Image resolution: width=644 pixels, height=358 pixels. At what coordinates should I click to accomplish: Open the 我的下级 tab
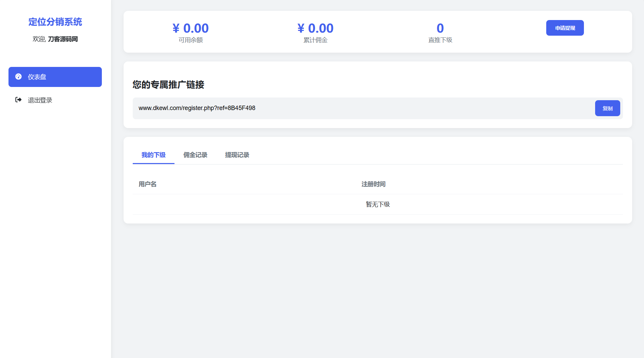[153, 155]
